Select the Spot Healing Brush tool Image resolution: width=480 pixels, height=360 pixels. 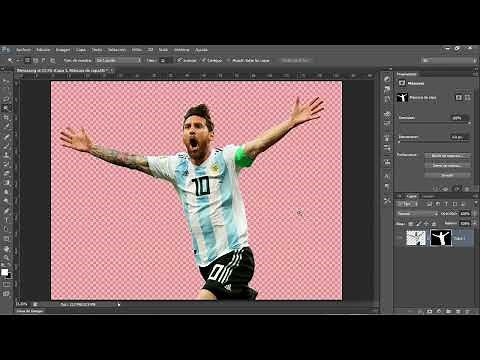6,137
